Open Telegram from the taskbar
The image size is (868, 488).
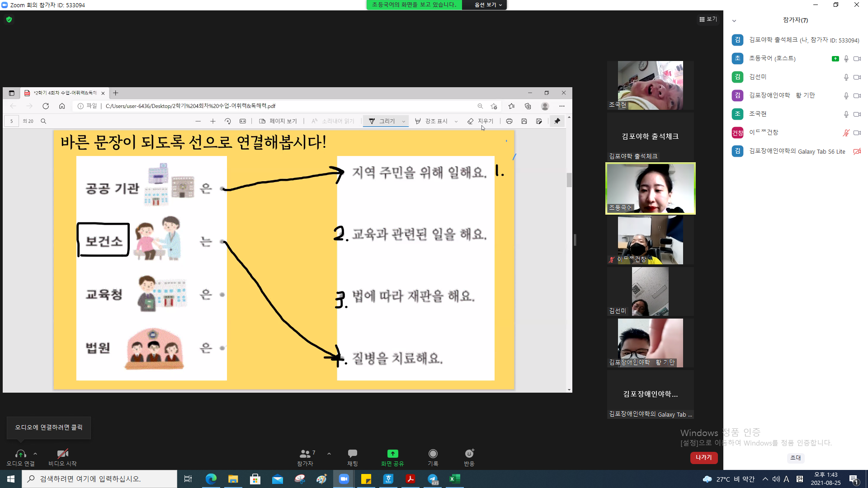pos(433,479)
